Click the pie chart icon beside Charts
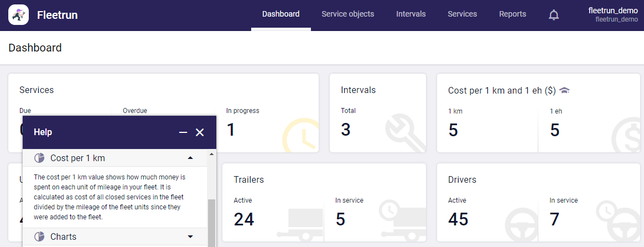 (39, 236)
